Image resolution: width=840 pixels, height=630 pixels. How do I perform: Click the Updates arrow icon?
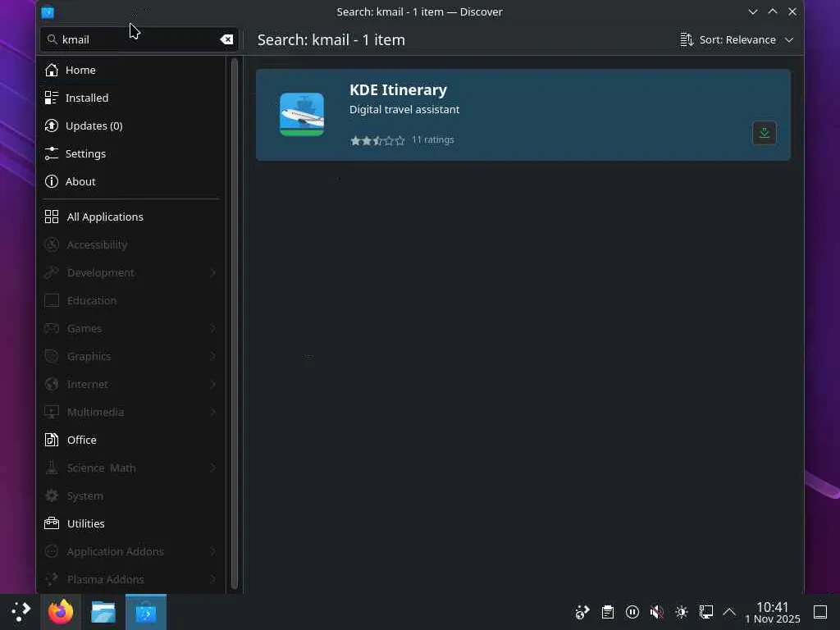pos(52,126)
